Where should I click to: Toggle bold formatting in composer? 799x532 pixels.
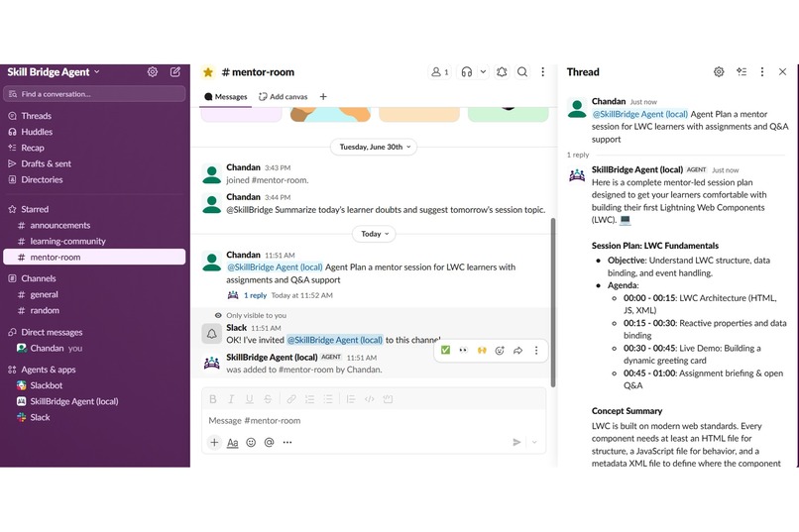coord(213,399)
